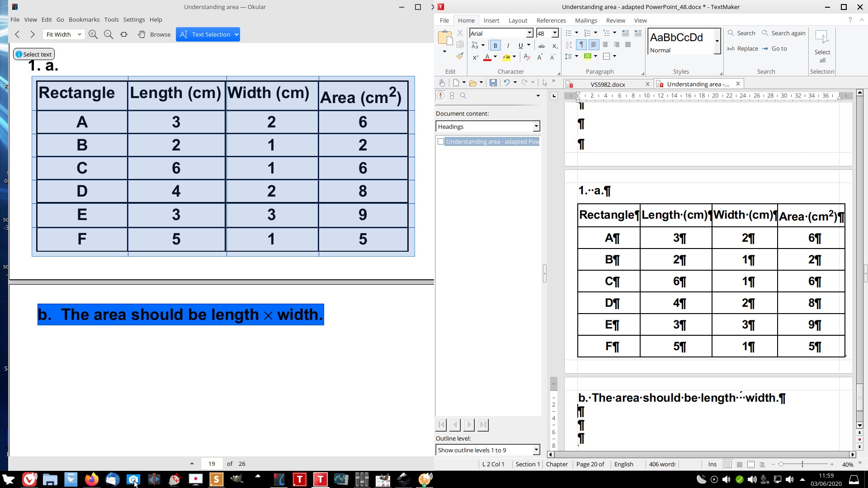Screen dimensions: 868x488
Task: Click the format painter brush icon
Action: [460, 56]
